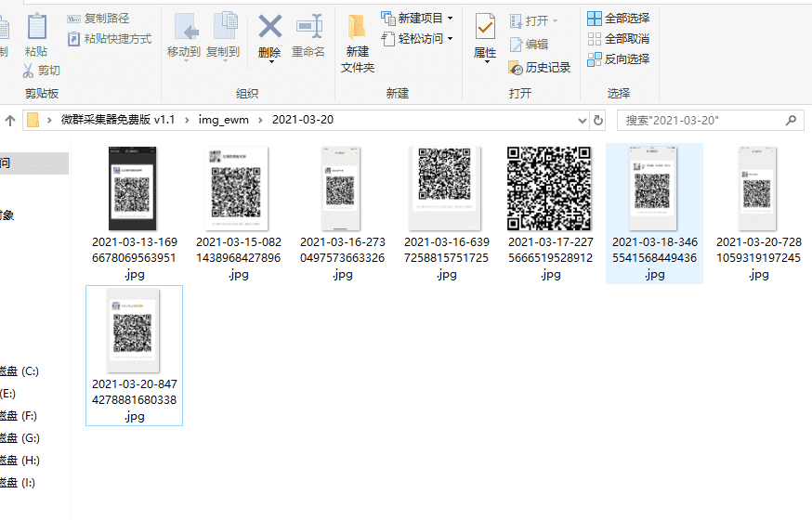Expand the 新建项目 dropdown
This screenshot has height=520, width=812.
(x=451, y=19)
